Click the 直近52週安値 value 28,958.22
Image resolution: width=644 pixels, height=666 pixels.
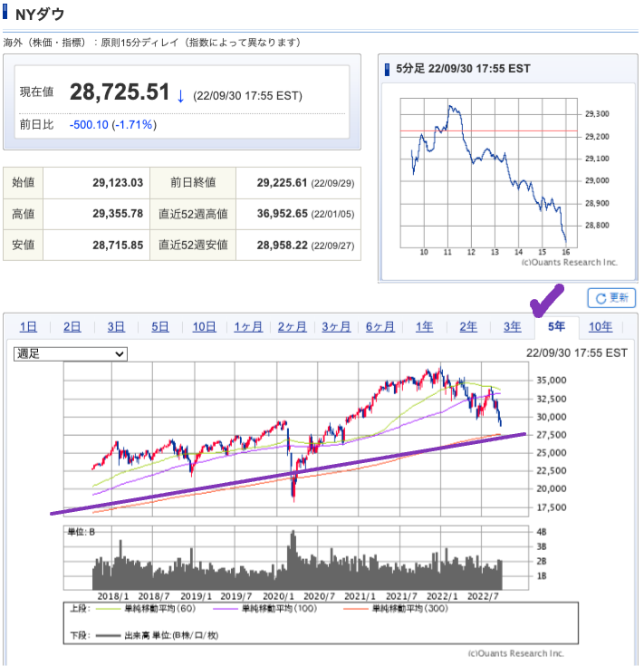click(x=282, y=245)
